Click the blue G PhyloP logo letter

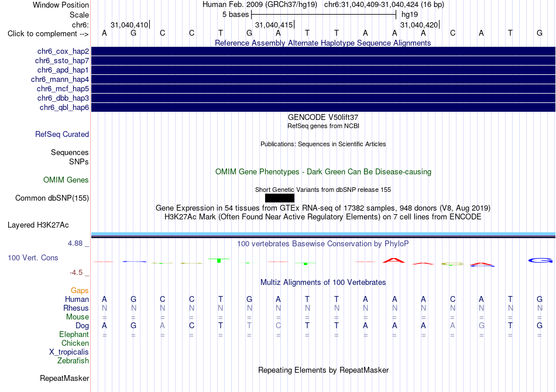coord(540,260)
